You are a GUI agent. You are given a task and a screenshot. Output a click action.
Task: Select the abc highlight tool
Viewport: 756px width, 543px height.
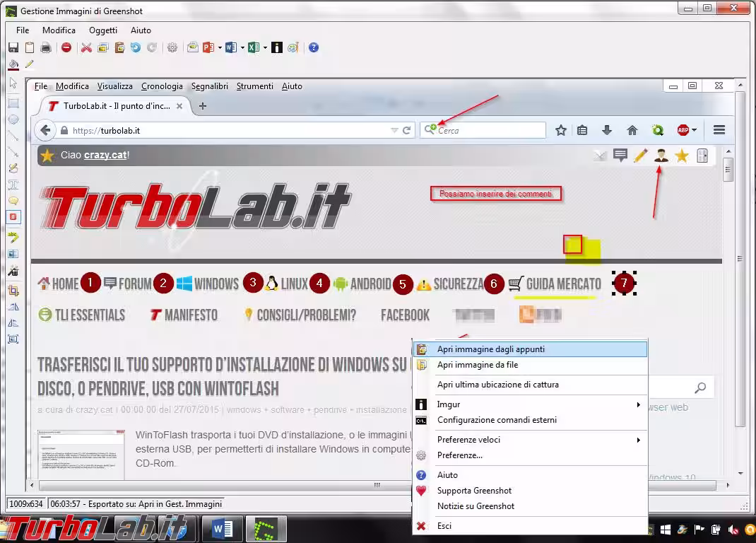point(13,237)
